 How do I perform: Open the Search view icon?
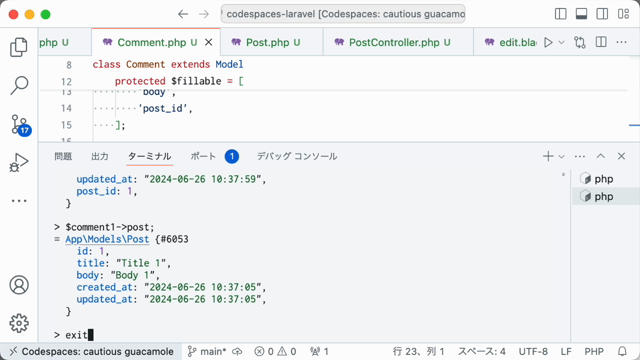pyautogui.click(x=19, y=85)
